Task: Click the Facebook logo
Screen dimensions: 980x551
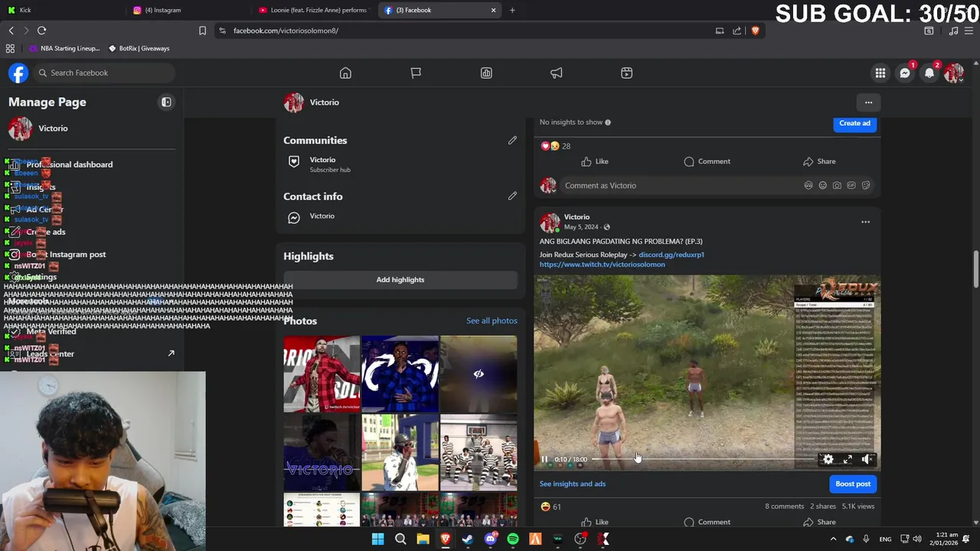Action: coord(18,73)
